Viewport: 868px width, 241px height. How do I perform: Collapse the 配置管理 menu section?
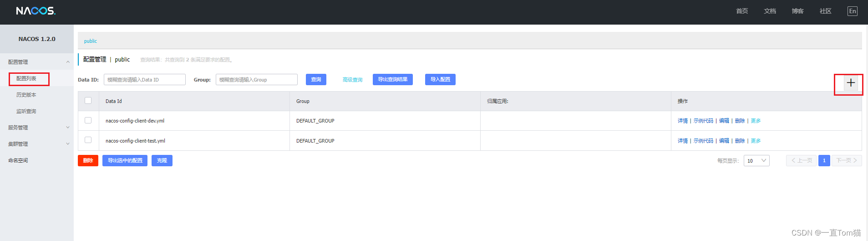(37, 62)
